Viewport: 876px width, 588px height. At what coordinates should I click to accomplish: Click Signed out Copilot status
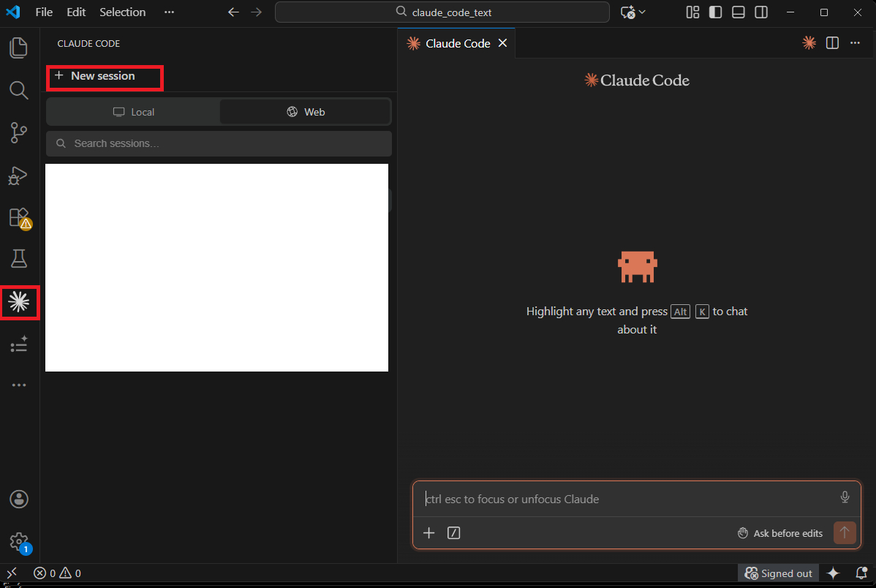(x=778, y=573)
